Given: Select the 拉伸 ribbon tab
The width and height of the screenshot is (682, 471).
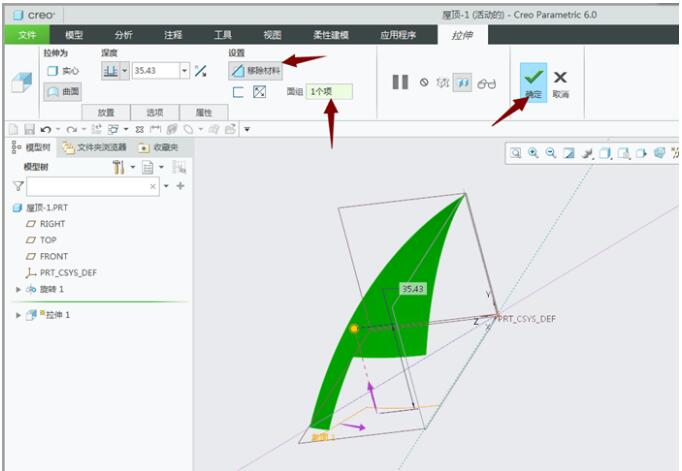Looking at the screenshot, I should tap(462, 35).
